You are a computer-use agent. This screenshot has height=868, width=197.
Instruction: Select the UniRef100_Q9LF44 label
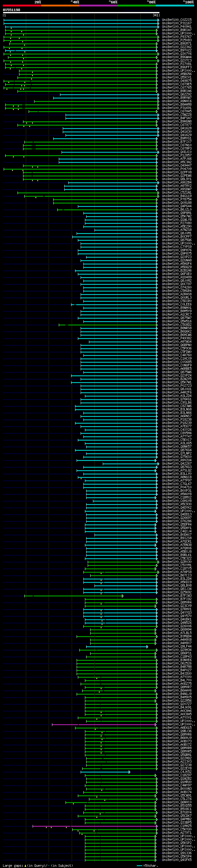click(177, 646)
